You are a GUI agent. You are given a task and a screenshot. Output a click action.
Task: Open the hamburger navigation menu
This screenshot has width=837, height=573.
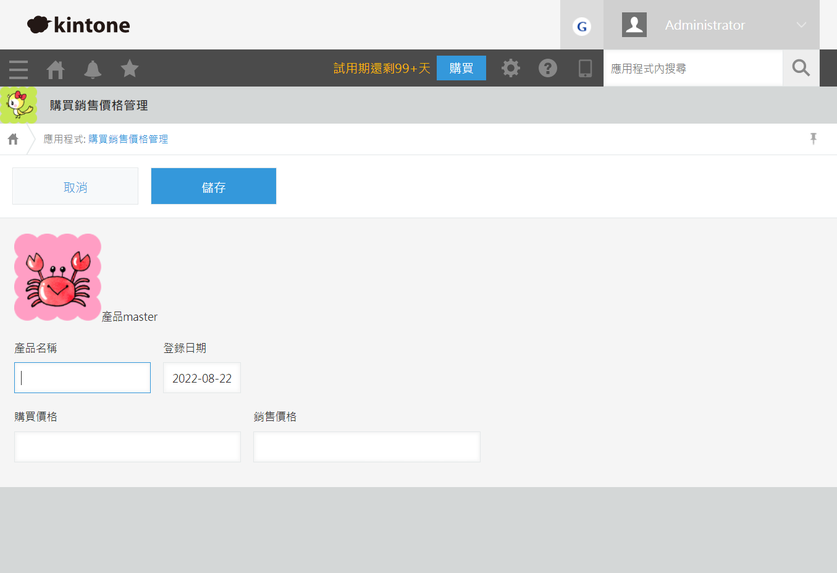coord(18,69)
